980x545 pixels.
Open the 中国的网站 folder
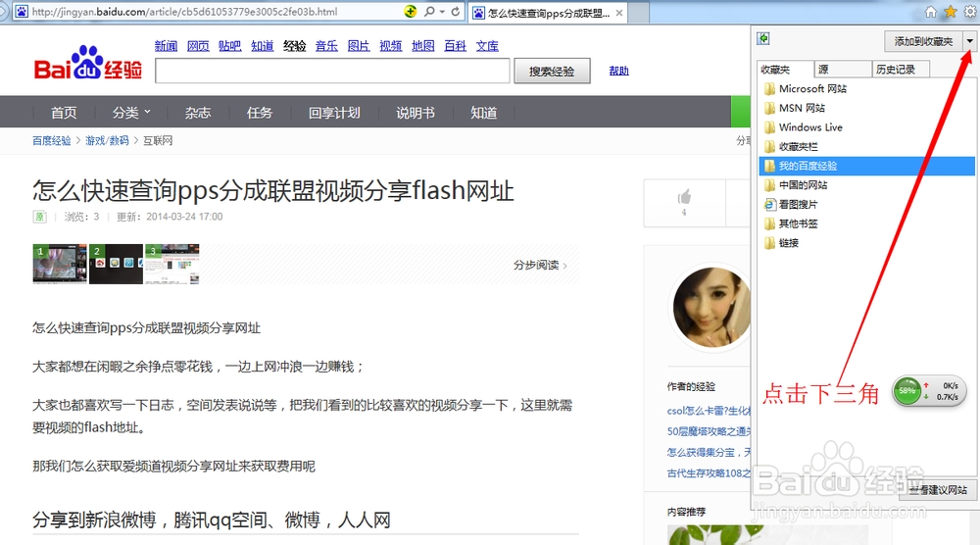tap(796, 185)
